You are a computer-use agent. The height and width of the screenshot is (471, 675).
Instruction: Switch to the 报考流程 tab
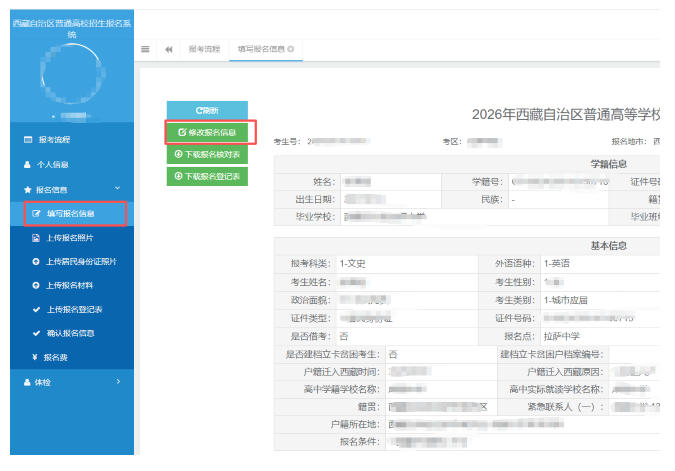[204, 49]
